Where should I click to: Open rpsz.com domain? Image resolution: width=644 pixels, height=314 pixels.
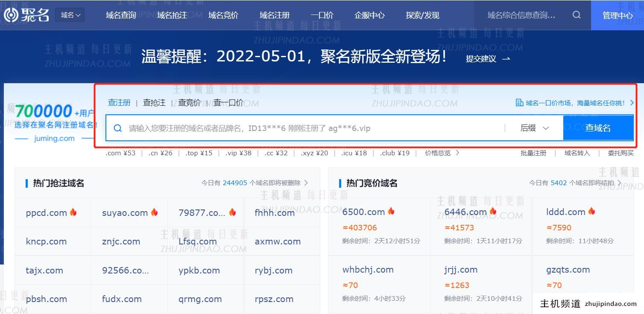(x=274, y=299)
